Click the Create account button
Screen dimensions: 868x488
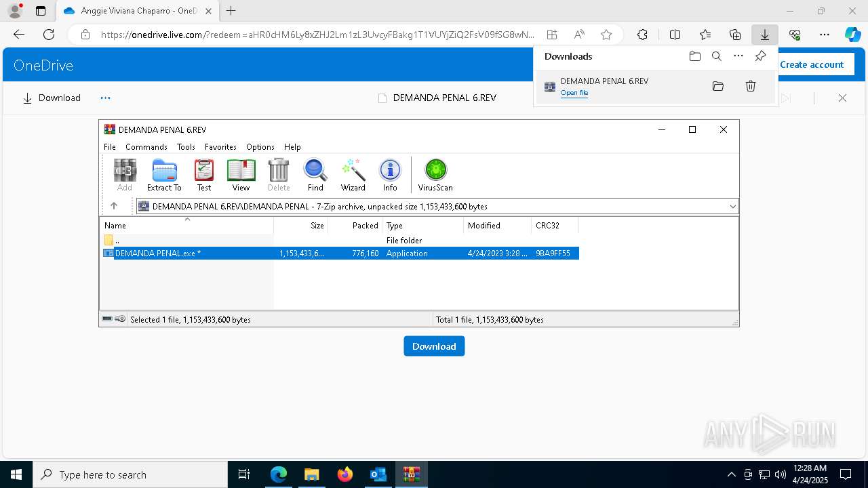click(812, 64)
